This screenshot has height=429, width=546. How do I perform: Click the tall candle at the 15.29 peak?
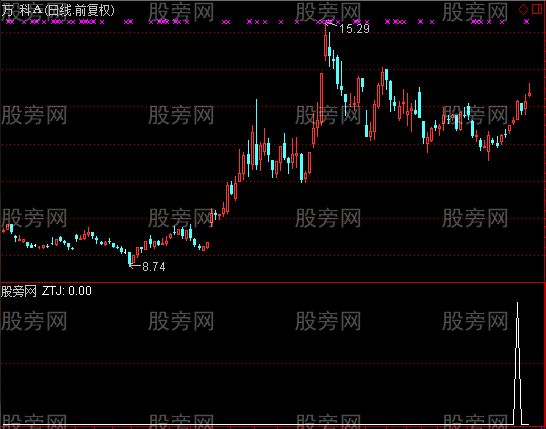pos(326,42)
